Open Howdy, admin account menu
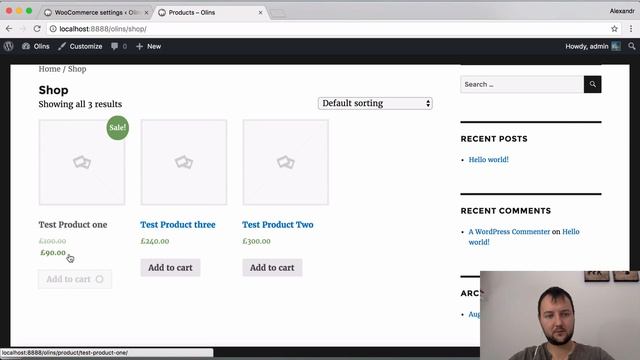Image resolution: width=640 pixels, height=360 pixels. click(593, 46)
